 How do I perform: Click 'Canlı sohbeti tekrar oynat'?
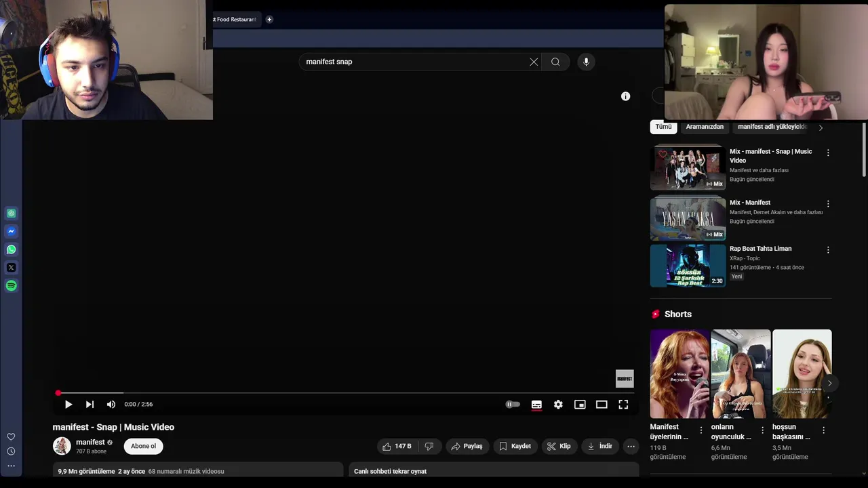pyautogui.click(x=494, y=472)
